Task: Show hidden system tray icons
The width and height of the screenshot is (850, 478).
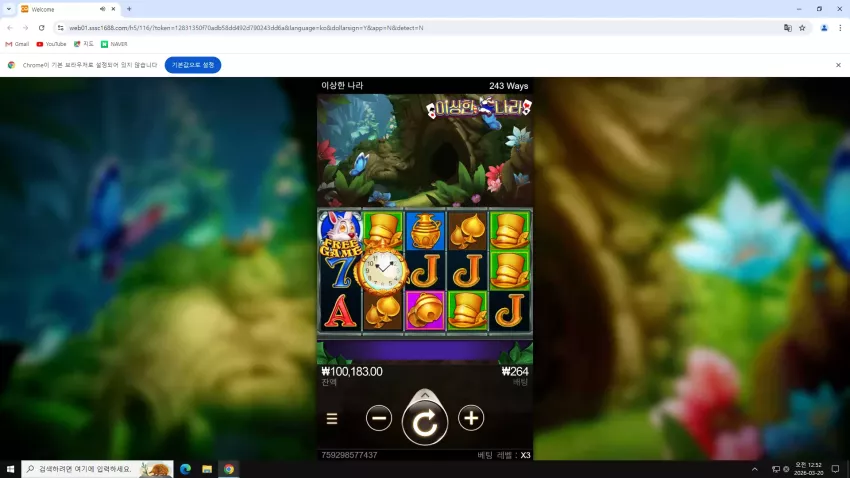Action: tap(755, 469)
